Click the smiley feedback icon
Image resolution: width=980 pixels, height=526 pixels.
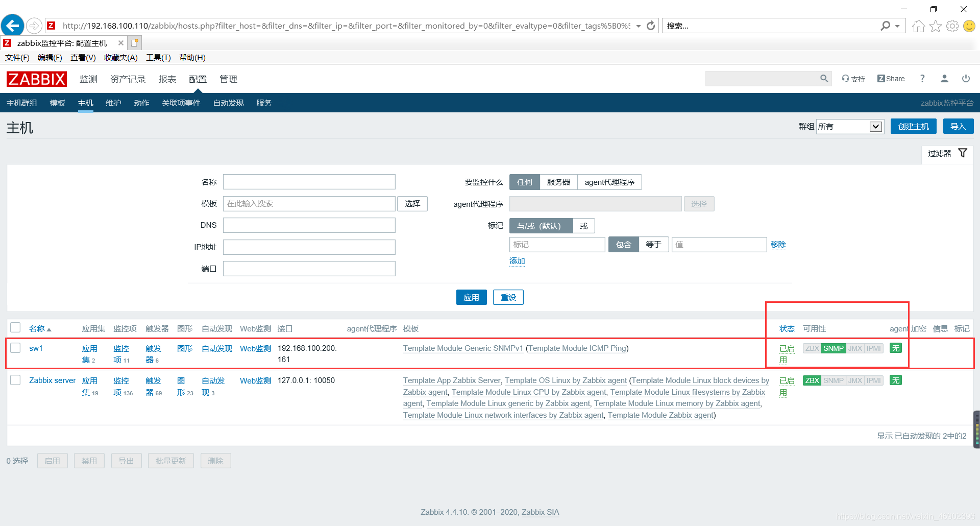pyautogui.click(x=969, y=26)
